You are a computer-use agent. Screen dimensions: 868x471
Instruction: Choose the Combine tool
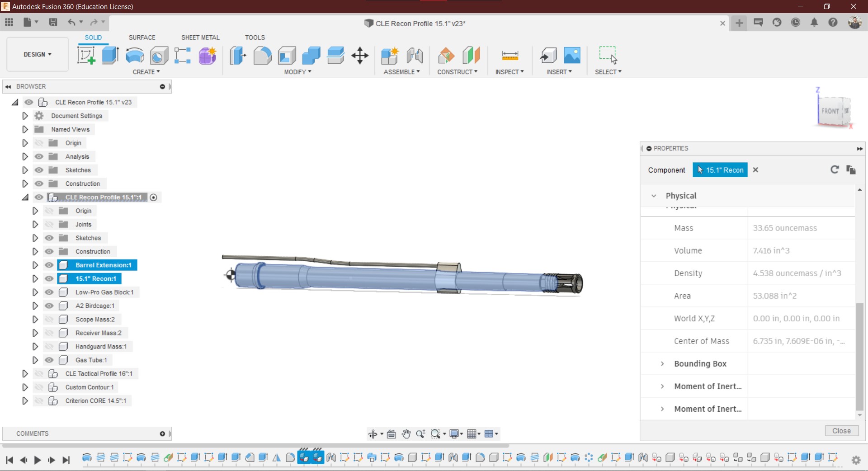tap(311, 56)
